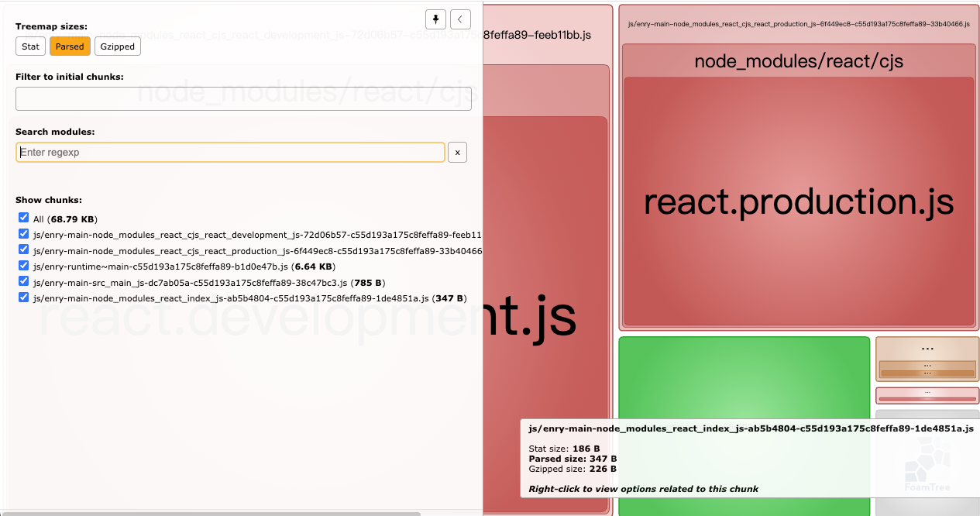Image resolution: width=980 pixels, height=516 pixels.
Task: Focus the Filter to initial chunks field
Action: coord(243,98)
